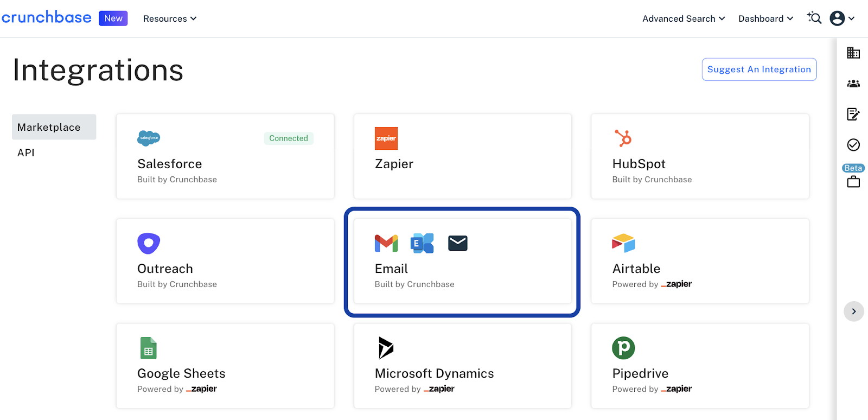Open the Email integration title
The height and width of the screenshot is (420, 868).
[391, 269]
